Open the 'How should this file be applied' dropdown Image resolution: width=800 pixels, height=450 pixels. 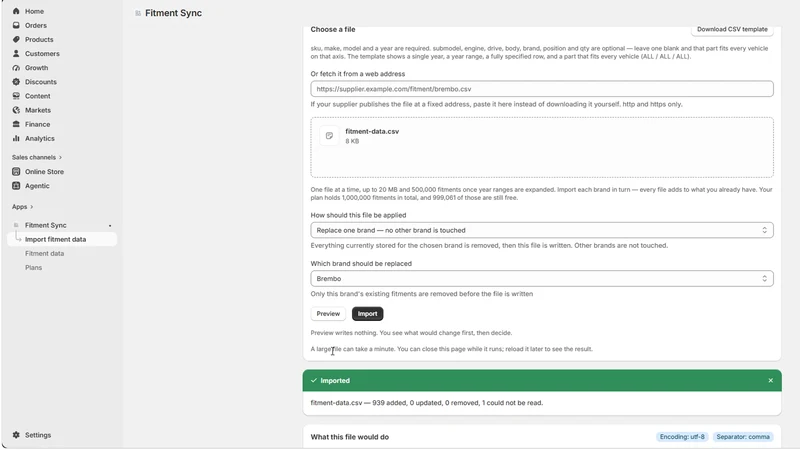tap(542, 230)
